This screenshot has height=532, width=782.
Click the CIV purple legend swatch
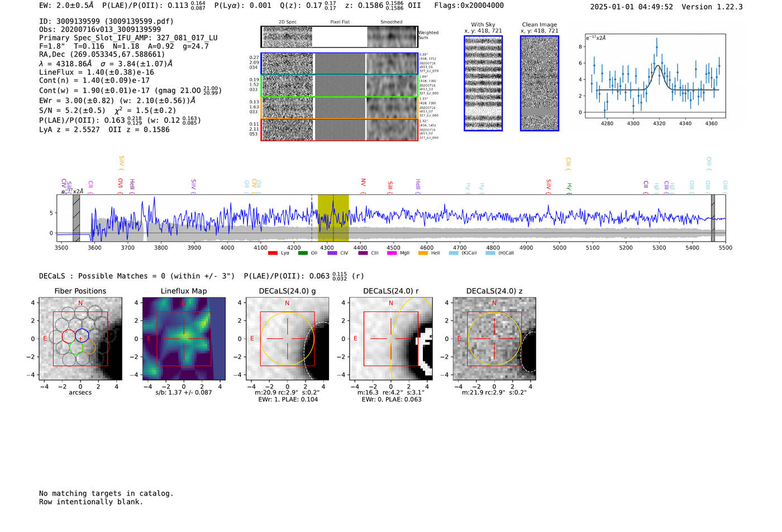[x=332, y=253]
